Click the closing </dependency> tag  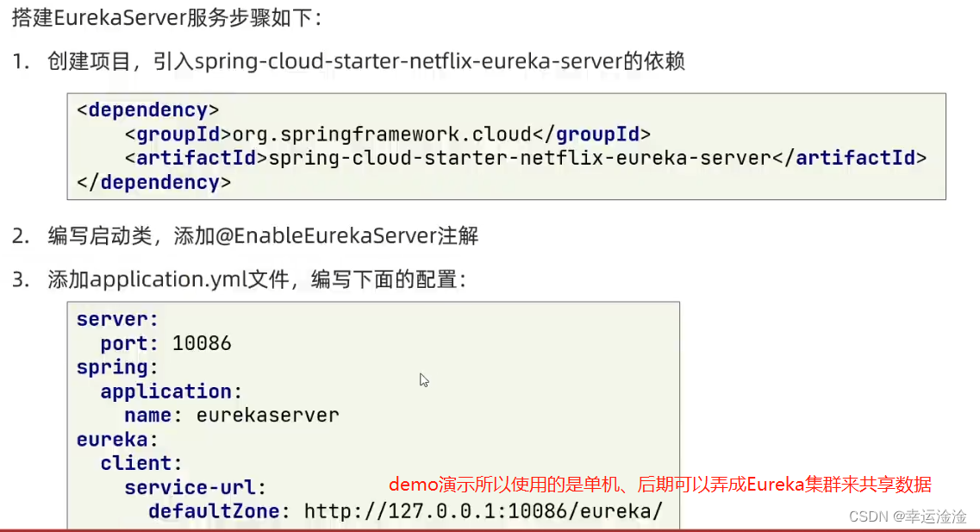coord(153,183)
